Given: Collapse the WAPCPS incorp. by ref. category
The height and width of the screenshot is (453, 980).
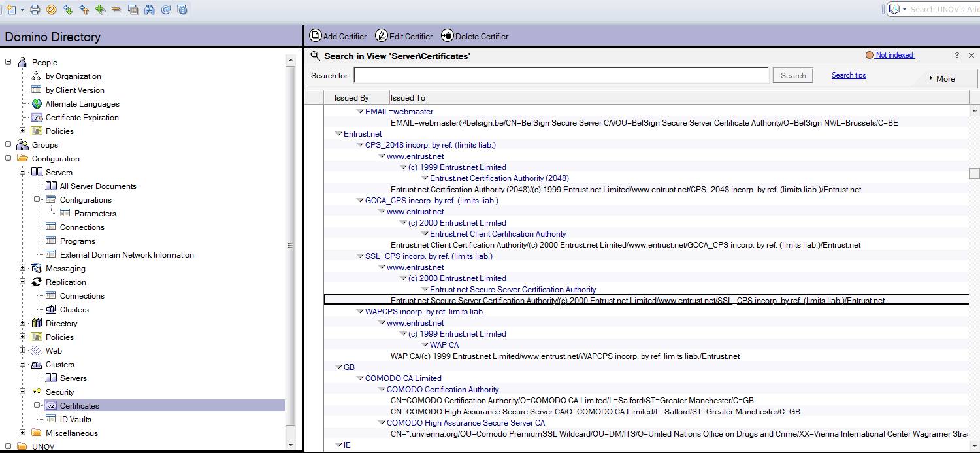Looking at the screenshot, I should [x=360, y=312].
